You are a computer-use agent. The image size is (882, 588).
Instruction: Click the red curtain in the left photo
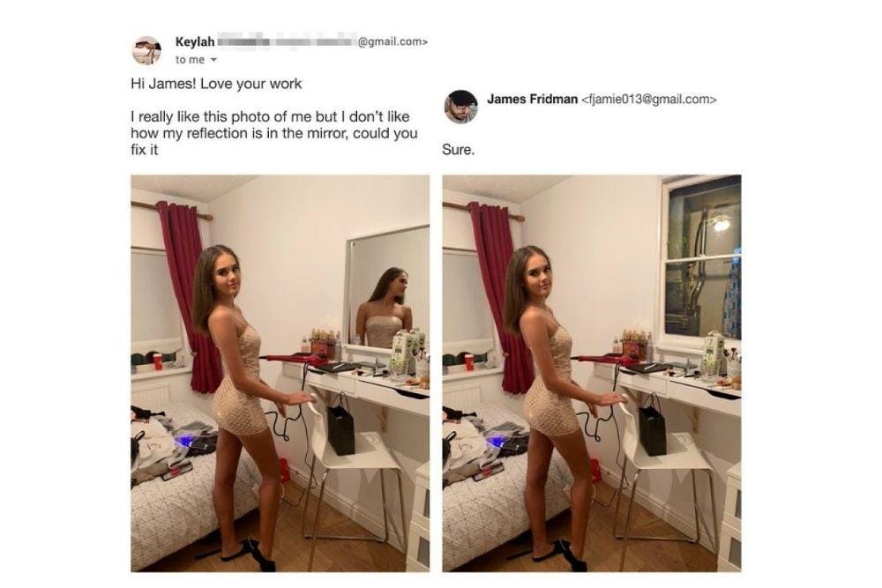point(188,295)
